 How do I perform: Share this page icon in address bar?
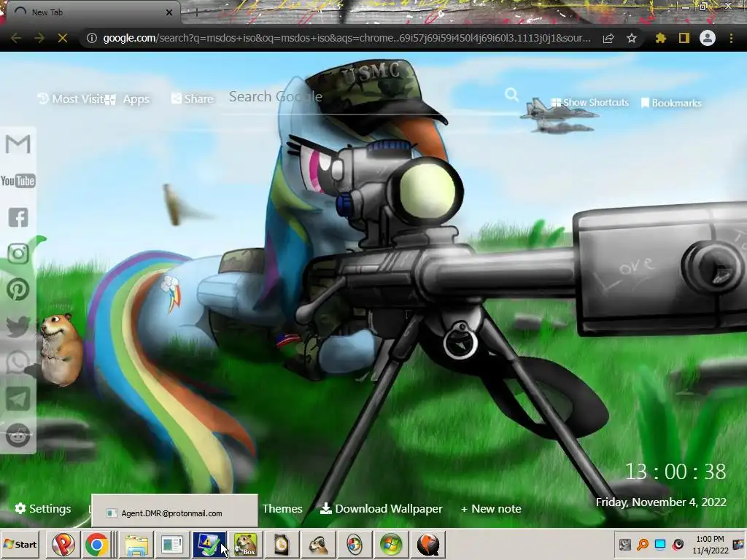tap(608, 38)
